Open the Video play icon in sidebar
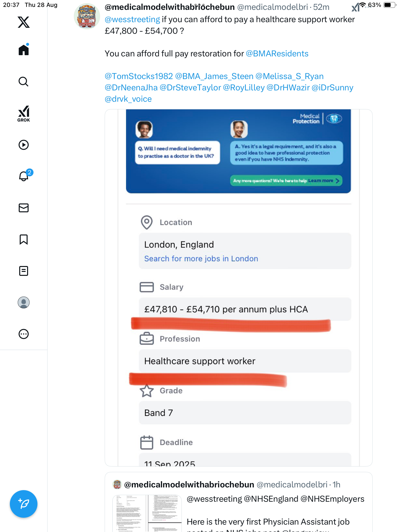 point(24,145)
